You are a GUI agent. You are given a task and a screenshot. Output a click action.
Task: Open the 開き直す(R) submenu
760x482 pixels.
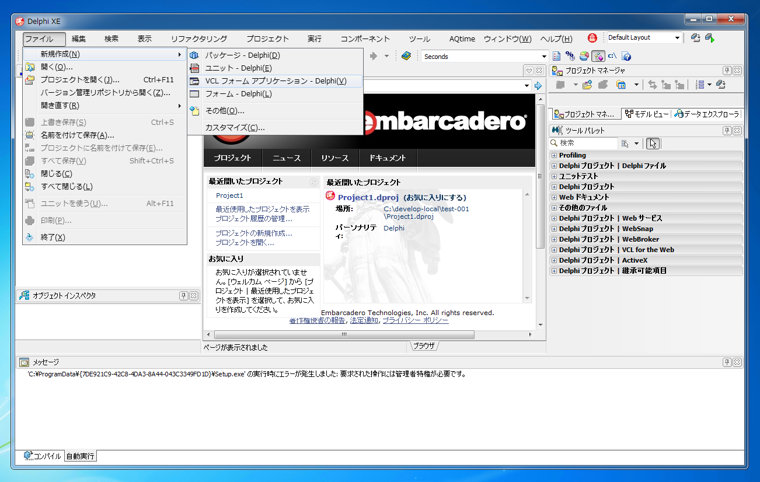(105, 106)
